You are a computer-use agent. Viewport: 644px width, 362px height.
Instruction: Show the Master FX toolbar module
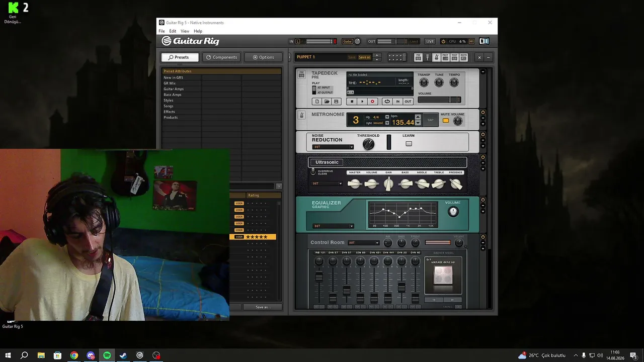coord(463,57)
